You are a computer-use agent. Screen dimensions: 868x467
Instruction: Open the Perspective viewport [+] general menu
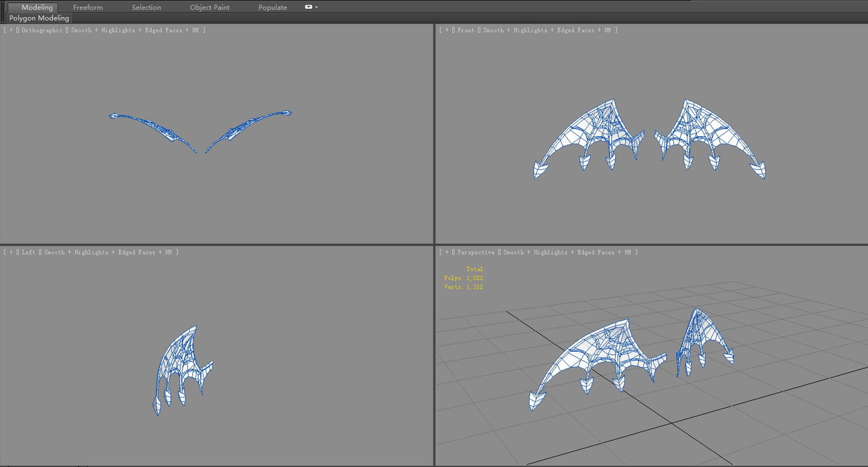point(447,252)
